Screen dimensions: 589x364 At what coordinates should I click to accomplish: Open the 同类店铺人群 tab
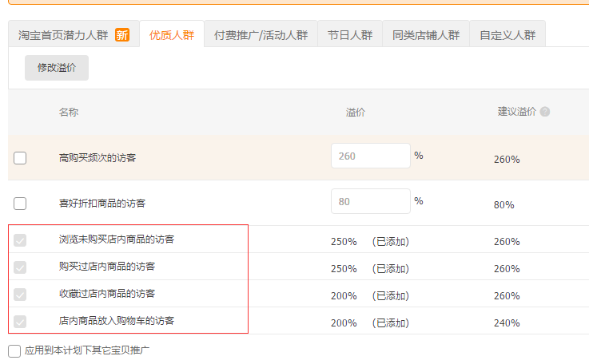coord(426,35)
